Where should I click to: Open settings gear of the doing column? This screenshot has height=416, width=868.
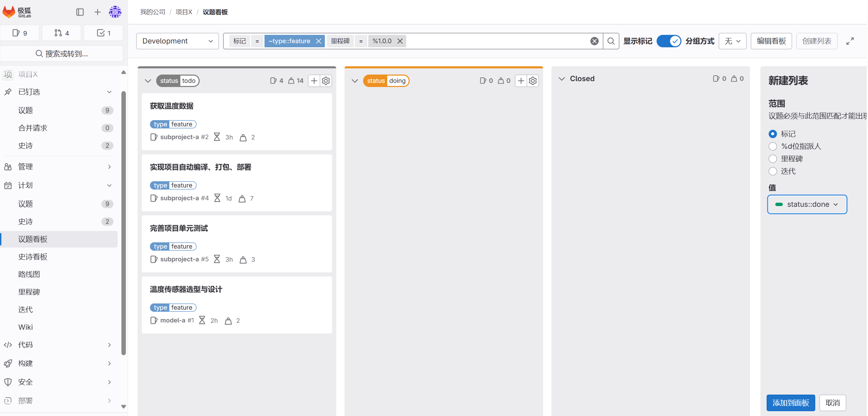point(532,80)
